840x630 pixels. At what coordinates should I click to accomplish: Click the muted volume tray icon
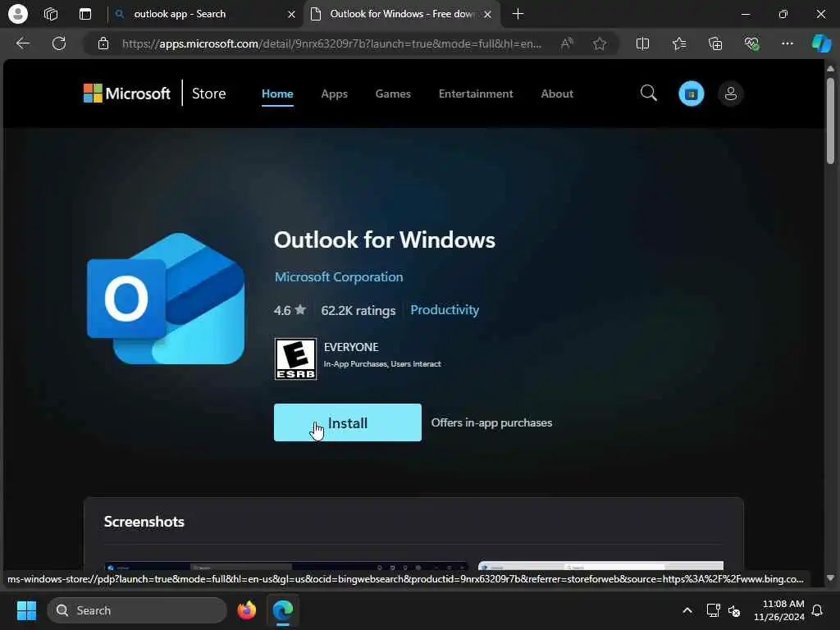click(734, 610)
